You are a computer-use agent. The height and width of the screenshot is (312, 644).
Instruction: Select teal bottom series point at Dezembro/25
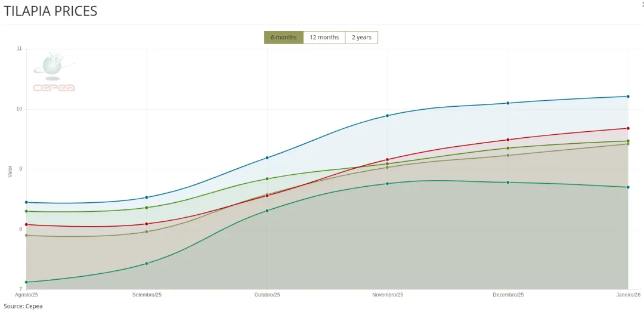[507, 182]
